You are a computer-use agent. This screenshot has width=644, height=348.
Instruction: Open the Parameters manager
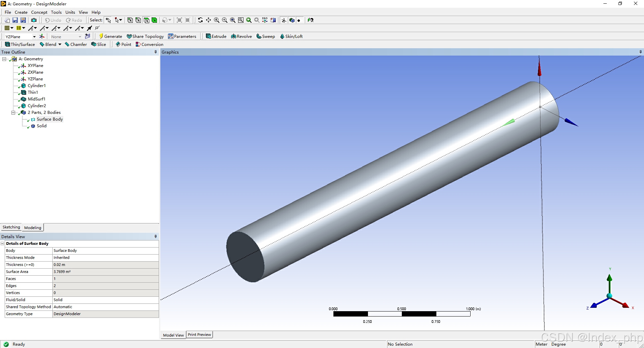pyautogui.click(x=182, y=36)
